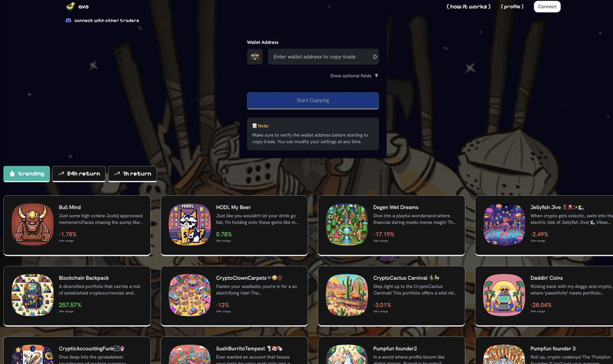Image resolution: width=613 pixels, height=364 pixels.
Task: Switch to the 24h return tab
Action: click(79, 174)
